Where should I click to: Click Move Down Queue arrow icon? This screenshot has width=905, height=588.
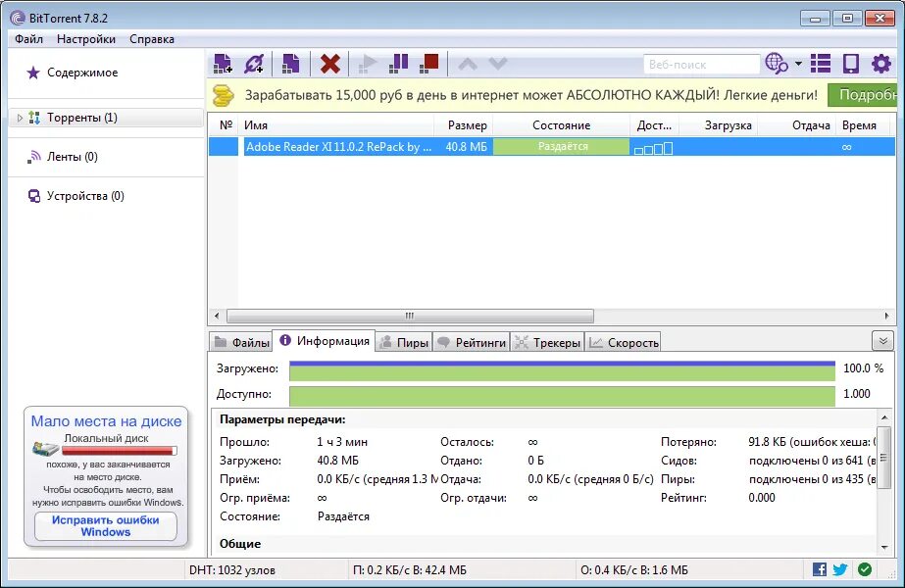tap(497, 64)
